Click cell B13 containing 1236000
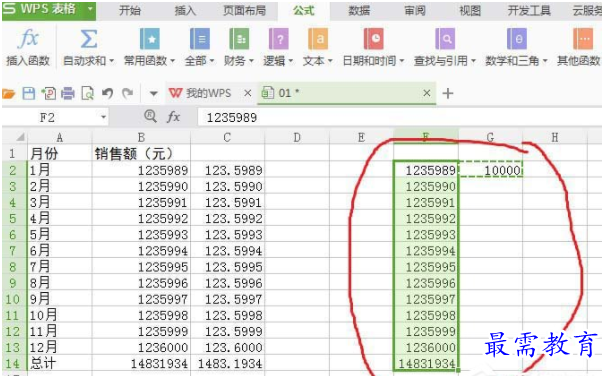Viewport: 606px width, 376px height. click(x=141, y=347)
